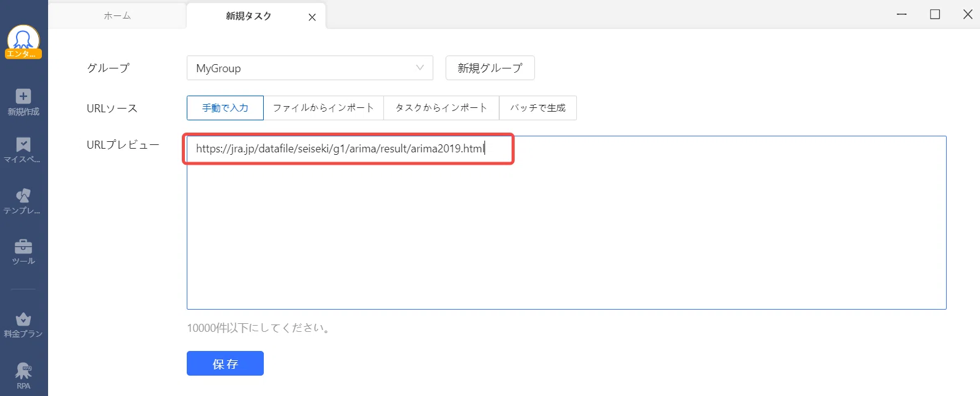Image resolution: width=980 pixels, height=396 pixels.
Task: Choose タスクからインポート URL source
Action: coord(441,108)
